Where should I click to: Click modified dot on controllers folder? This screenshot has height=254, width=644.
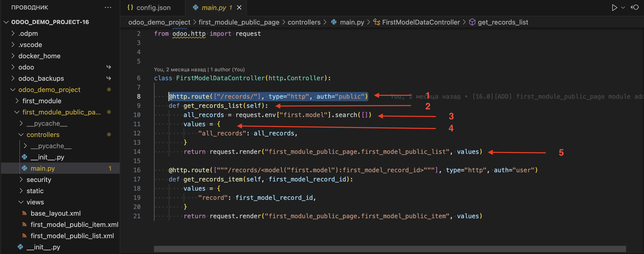(109, 134)
